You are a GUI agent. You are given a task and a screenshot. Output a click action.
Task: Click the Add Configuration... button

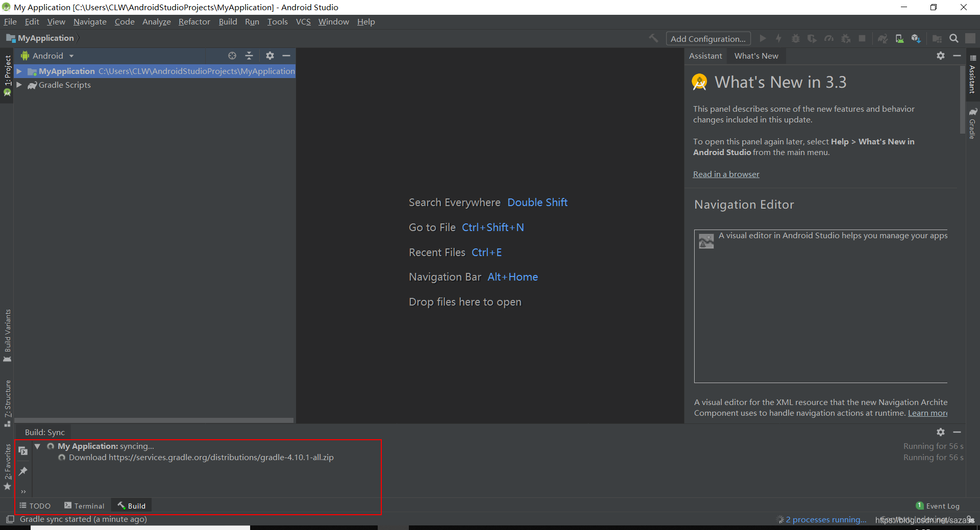click(708, 39)
